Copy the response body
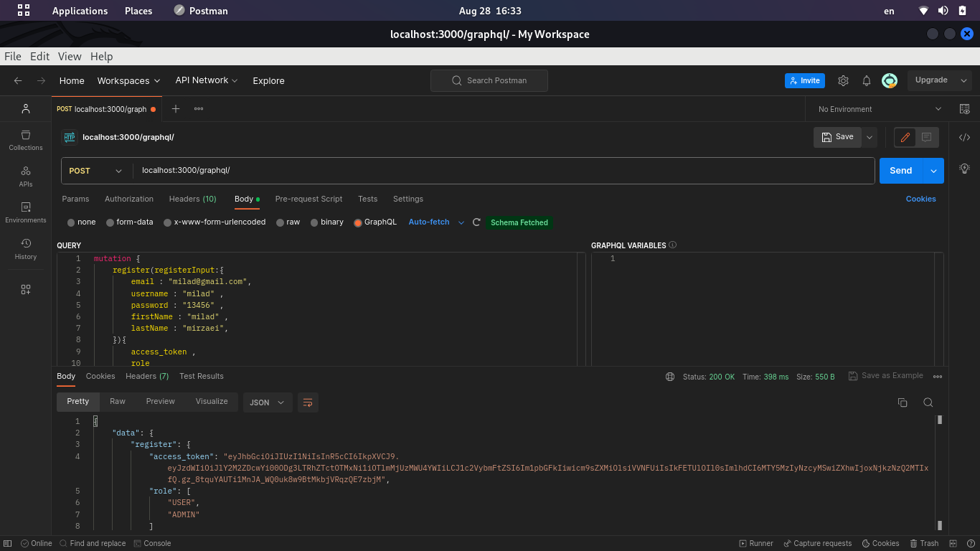This screenshot has height=551, width=980. (903, 402)
